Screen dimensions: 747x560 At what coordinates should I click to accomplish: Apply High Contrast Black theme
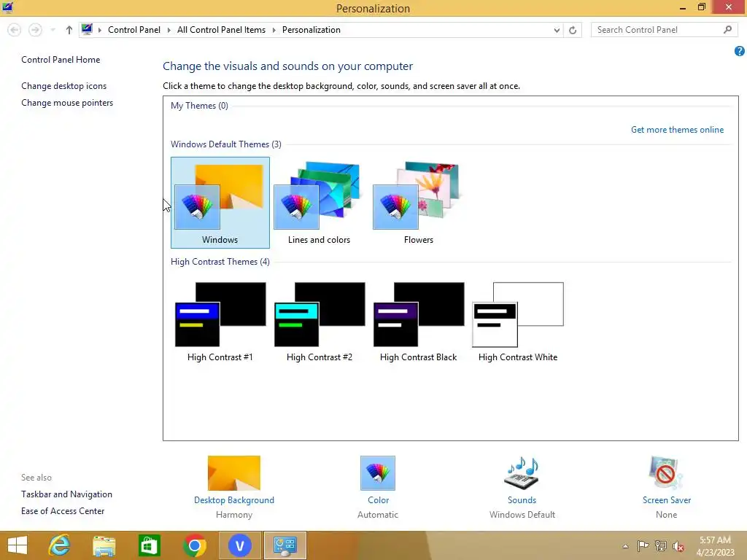[418, 322]
